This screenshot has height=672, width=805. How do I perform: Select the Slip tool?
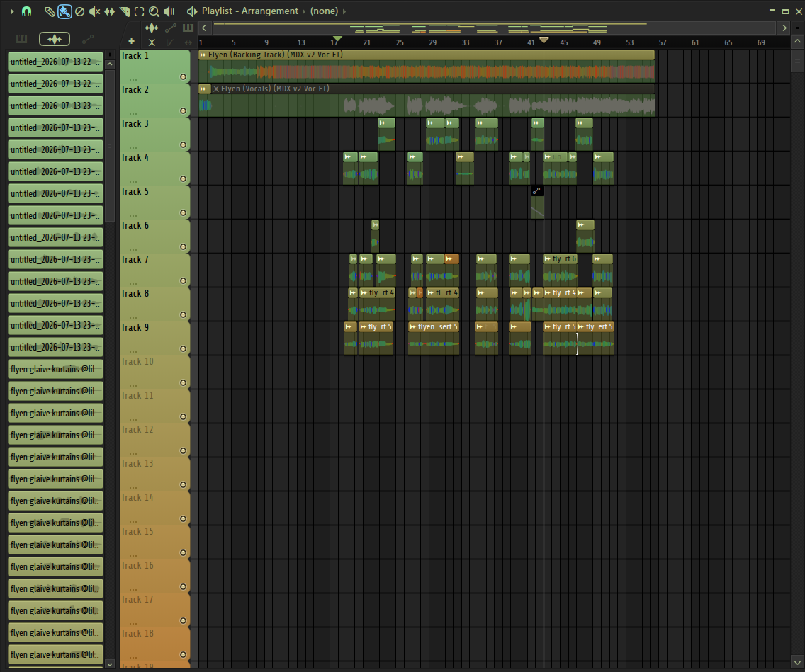click(109, 11)
